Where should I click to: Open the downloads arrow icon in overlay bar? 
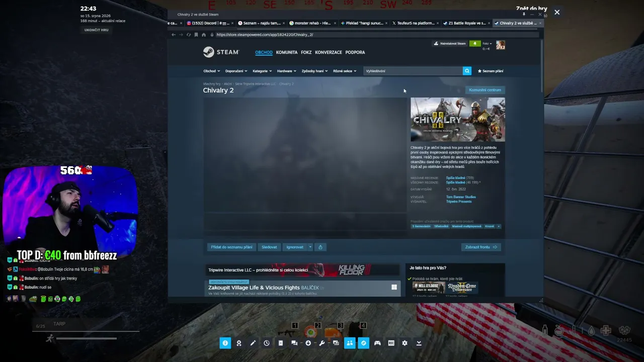click(x=308, y=343)
